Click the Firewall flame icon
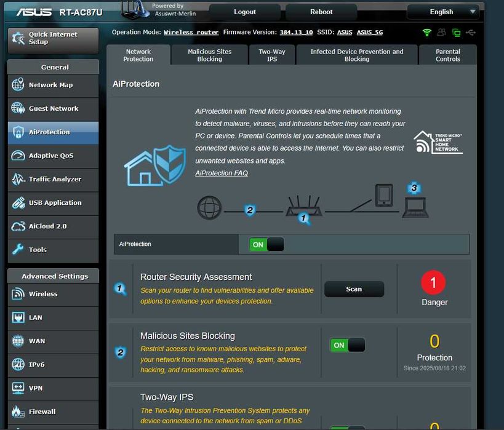The image size is (504, 430). 18,412
